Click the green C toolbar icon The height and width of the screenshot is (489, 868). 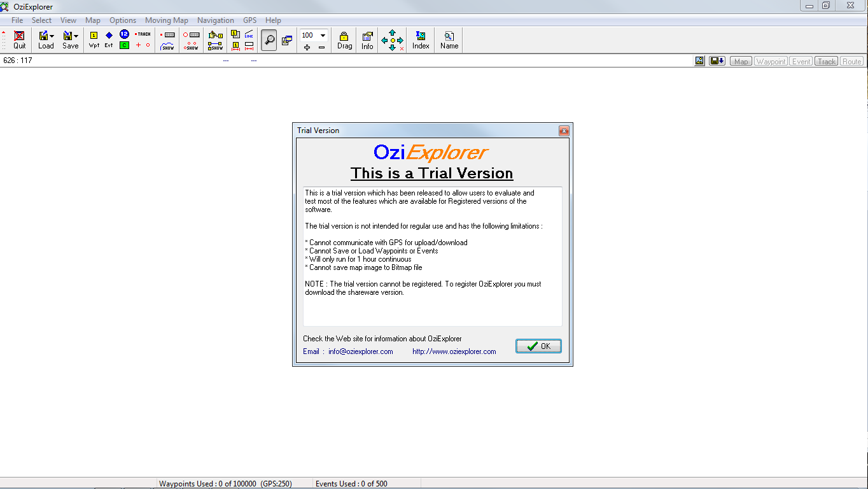(124, 45)
